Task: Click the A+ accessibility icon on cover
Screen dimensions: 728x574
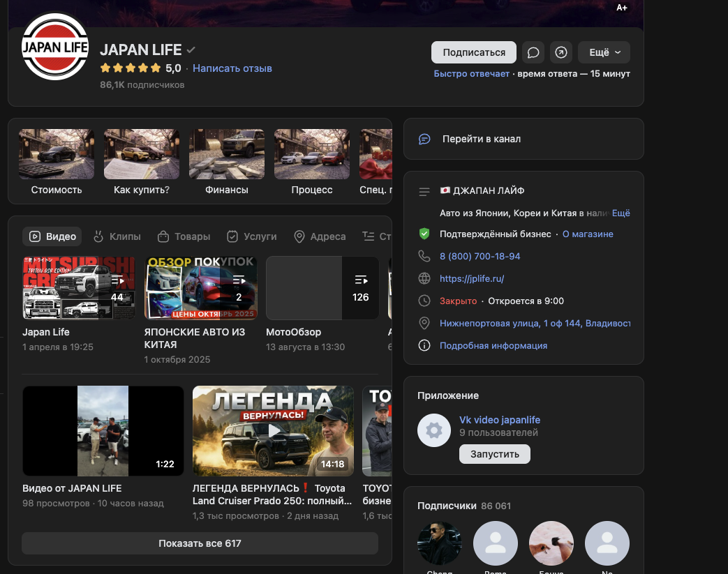Action: click(622, 8)
